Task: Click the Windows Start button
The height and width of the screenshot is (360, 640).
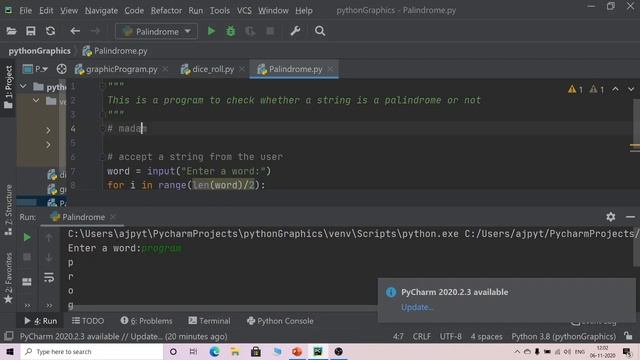Action: [x=10, y=351]
